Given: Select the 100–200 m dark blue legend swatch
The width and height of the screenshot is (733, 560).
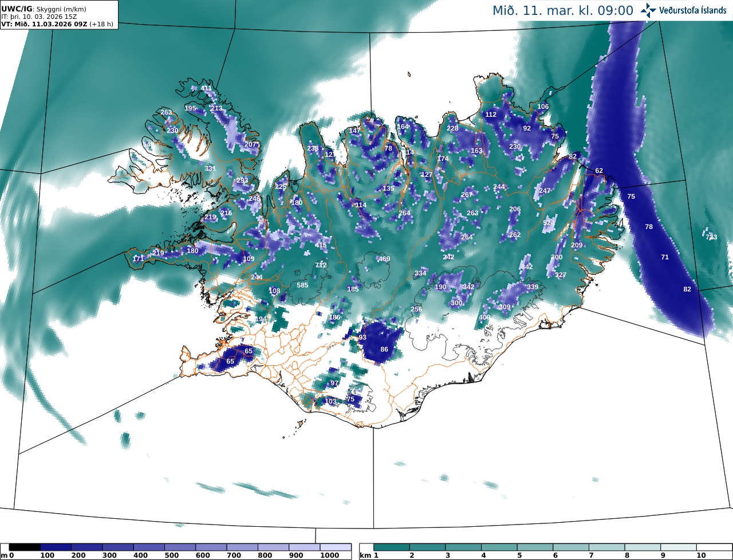Looking at the screenshot, I should (56, 547).
